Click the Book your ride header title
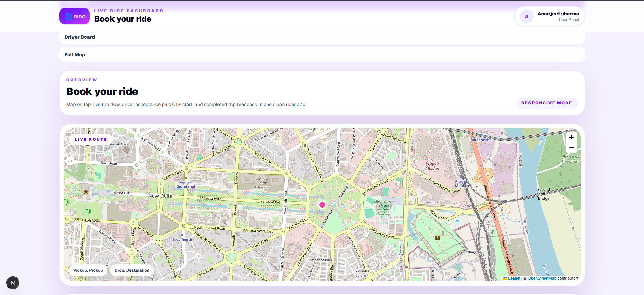644x295 pixels. pyautogui.click(x=123, y=19)
